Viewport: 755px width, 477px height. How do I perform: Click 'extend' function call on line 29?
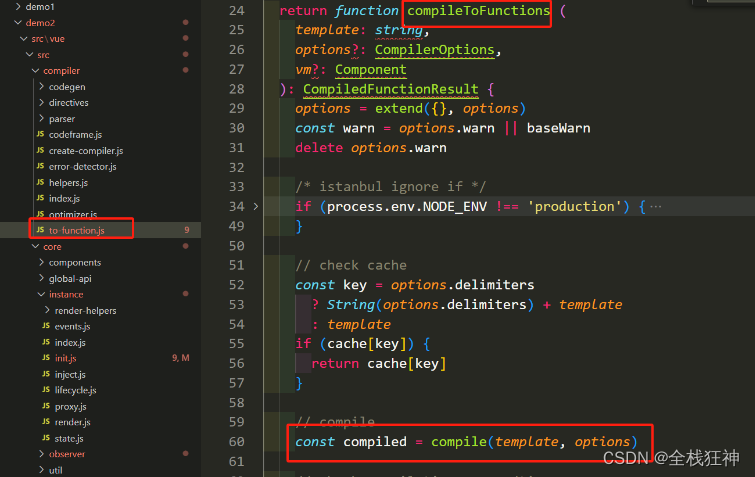[399, 108]
